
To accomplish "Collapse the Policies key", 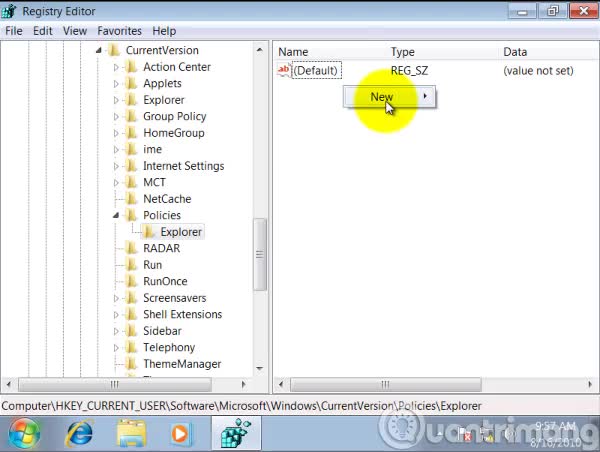I will pyautogui.click(x=116, y=215).
